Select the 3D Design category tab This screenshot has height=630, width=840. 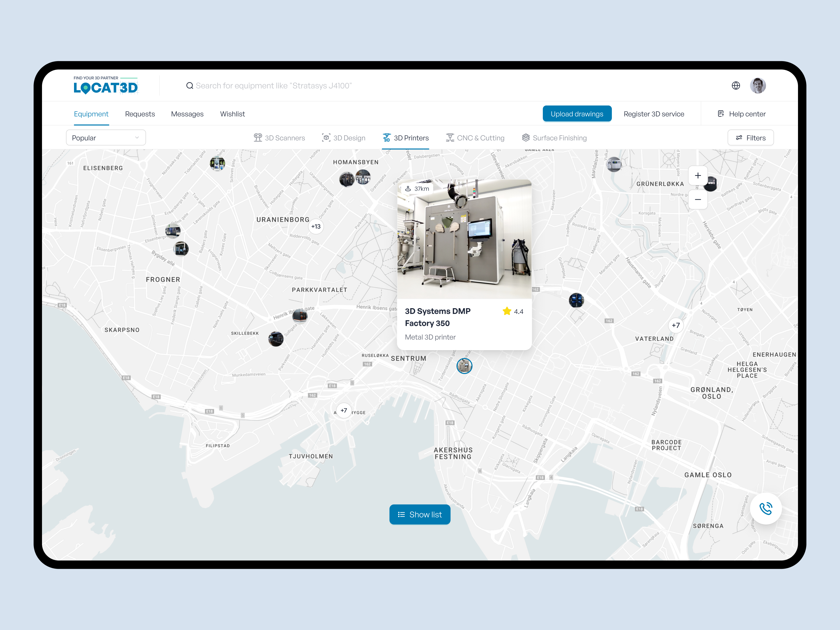point(343,138)
